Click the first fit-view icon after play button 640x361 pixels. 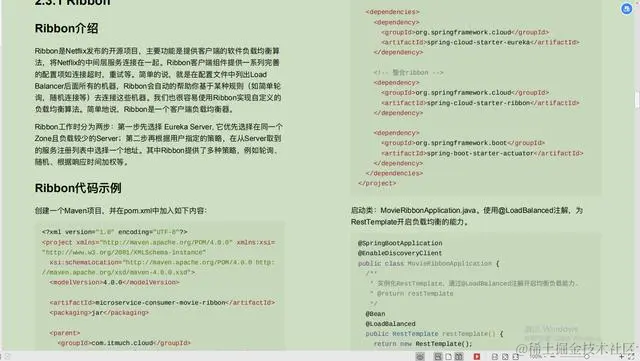[x=495, y=357]
